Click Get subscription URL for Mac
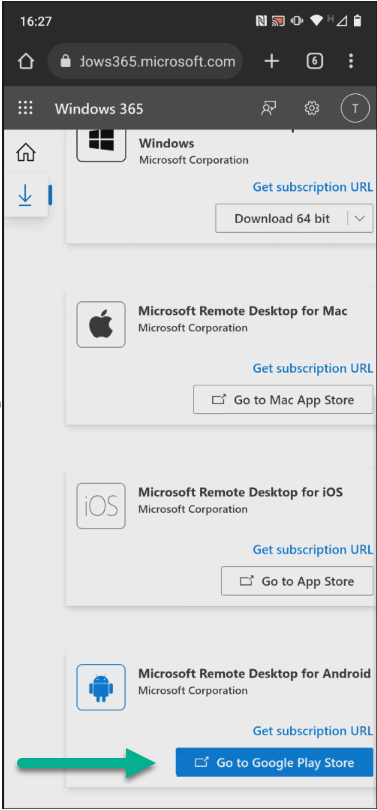The height and width of the screenshot is (810, 377). coord(312,368)
